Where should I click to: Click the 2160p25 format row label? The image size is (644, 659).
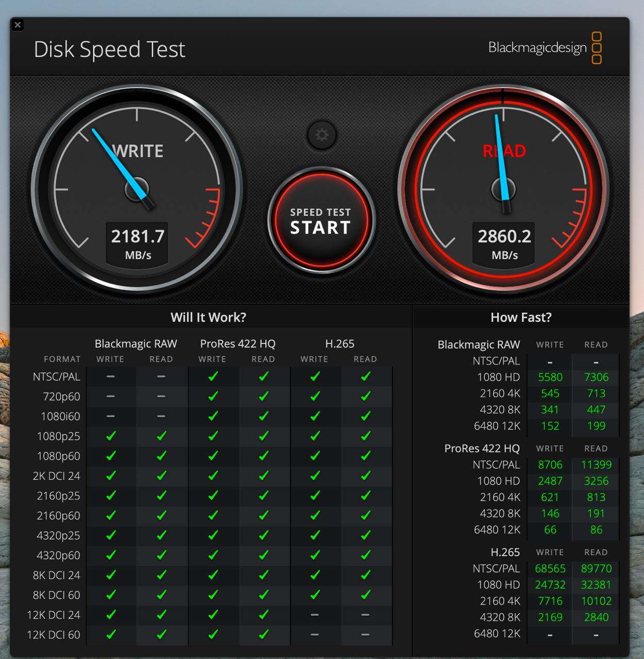pyautogui.click(x=58, y=496)
